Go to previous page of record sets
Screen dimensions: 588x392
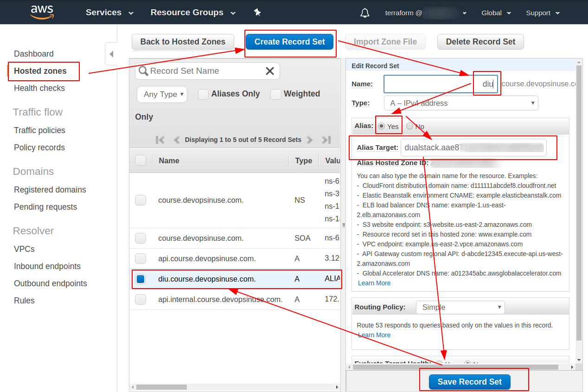pos(177,140)
